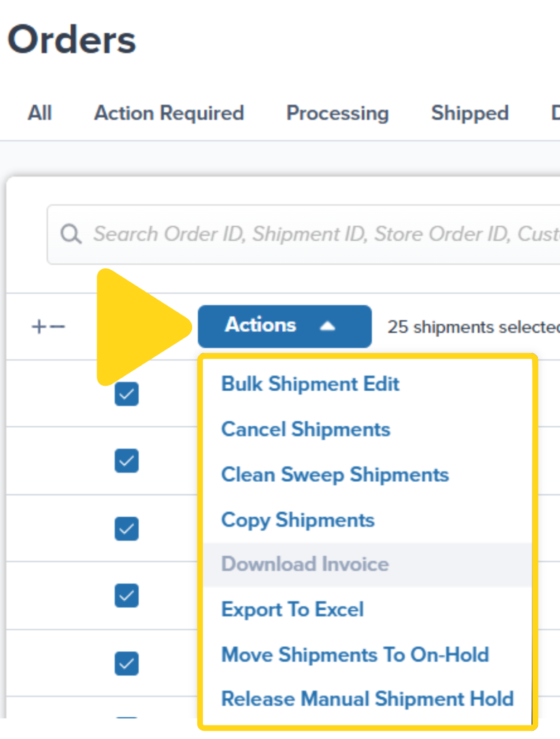Switch to the Action Required tab
The height and width of the screenshot is (739, 560).
coord(169,113)
